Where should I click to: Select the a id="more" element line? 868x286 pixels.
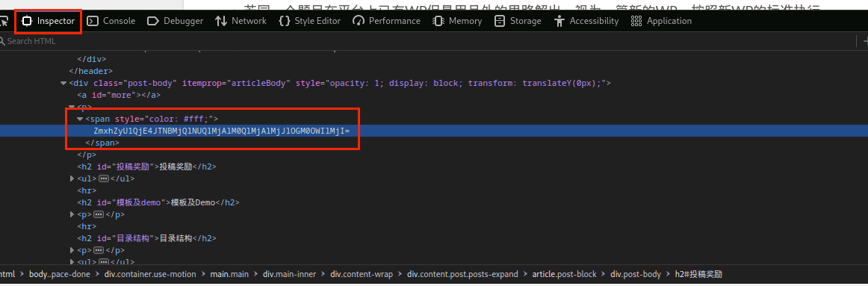click(x=119, y=95)
